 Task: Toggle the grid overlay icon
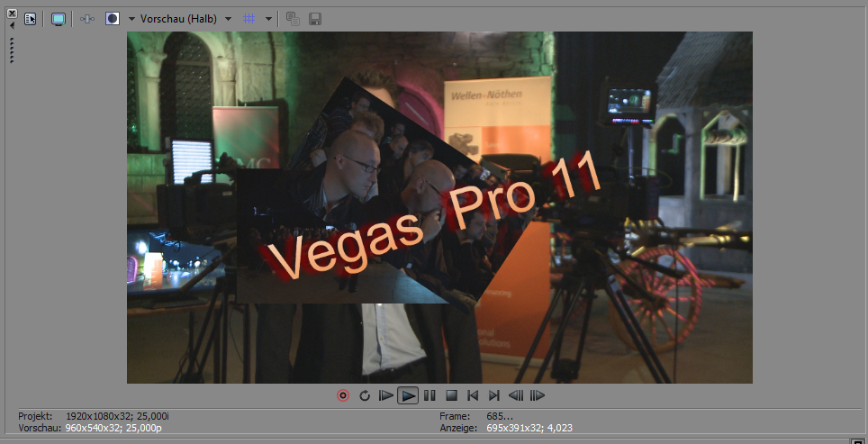point(250,18)
